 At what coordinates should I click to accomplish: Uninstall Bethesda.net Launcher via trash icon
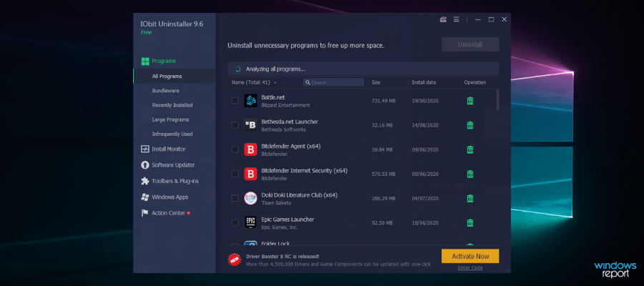(470, 125)
